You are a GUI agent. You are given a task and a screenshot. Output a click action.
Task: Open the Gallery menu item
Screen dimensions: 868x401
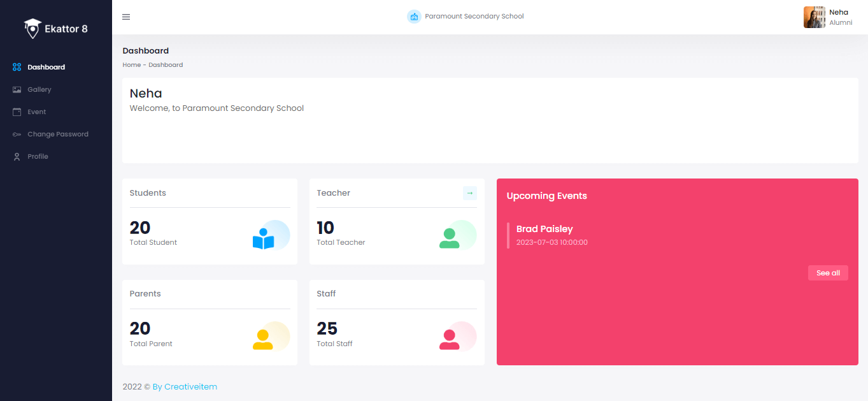(x=39, y=90)
